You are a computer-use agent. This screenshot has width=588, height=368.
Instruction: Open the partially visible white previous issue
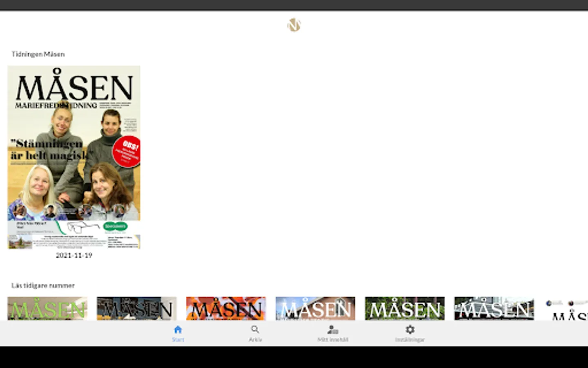click(566, 309)
